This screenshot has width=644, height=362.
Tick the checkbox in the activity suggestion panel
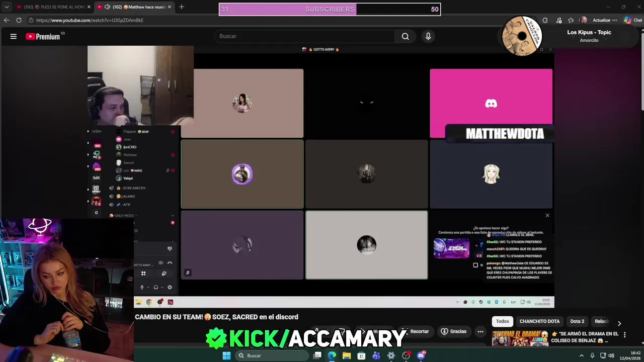point(475,265)
